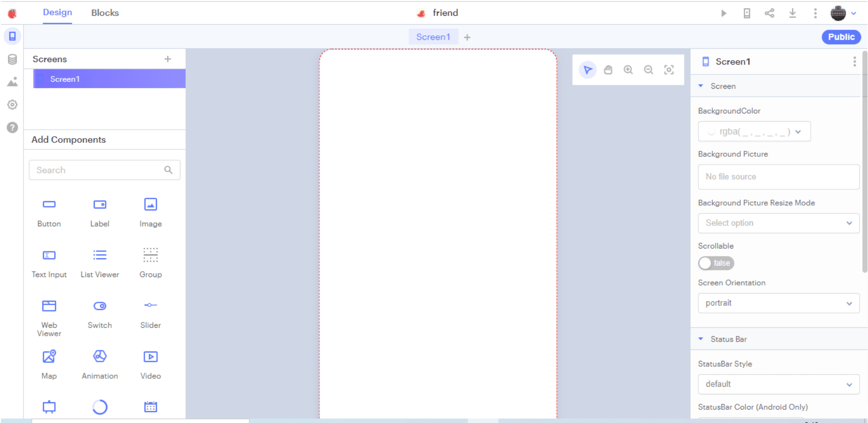The image size is (868, 423).
Task: Choose the Map component icon
Action: click(49, 356)
